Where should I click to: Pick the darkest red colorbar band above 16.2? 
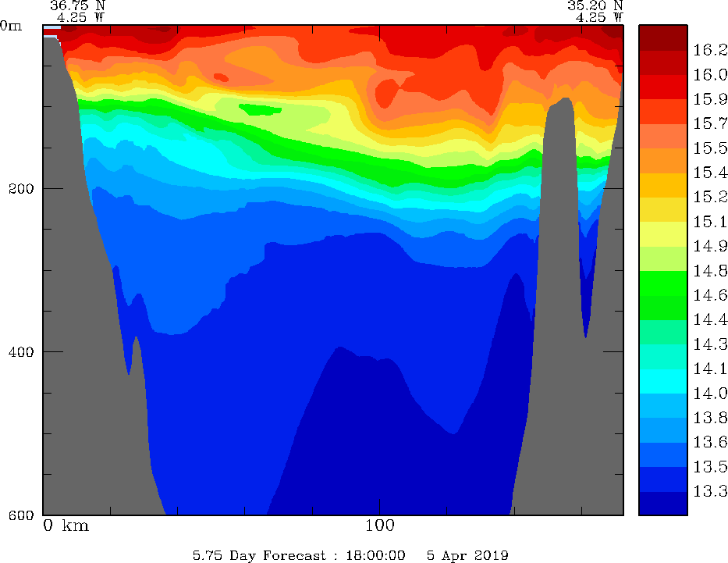tap(663, 37)
